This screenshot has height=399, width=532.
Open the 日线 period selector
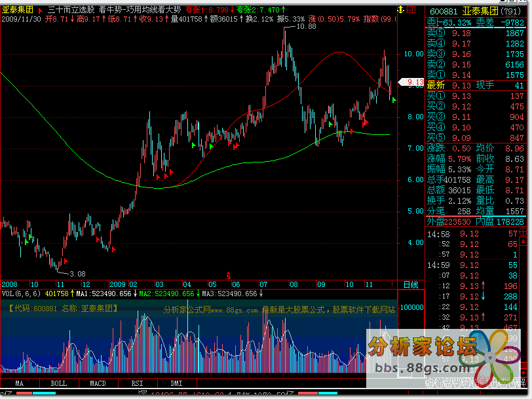tap(410, 284)
